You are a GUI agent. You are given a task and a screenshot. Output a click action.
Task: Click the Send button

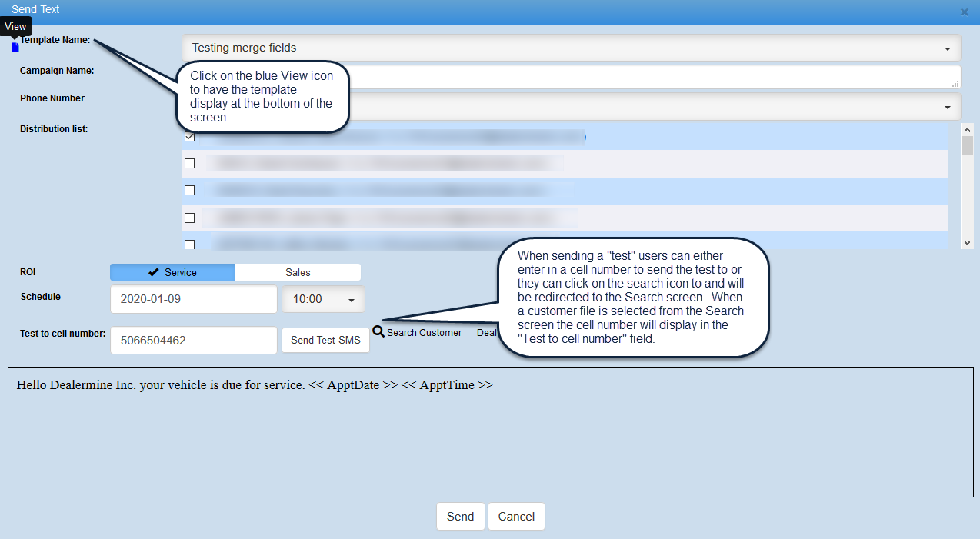(460, 517)
